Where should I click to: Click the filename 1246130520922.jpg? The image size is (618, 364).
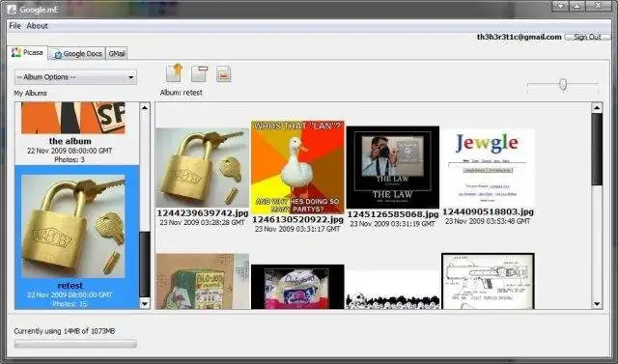tap(297, 219)
